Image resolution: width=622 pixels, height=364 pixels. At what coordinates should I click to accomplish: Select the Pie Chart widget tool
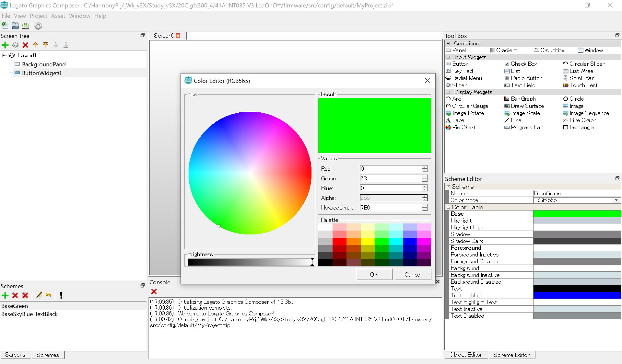[x=464, y=127]
